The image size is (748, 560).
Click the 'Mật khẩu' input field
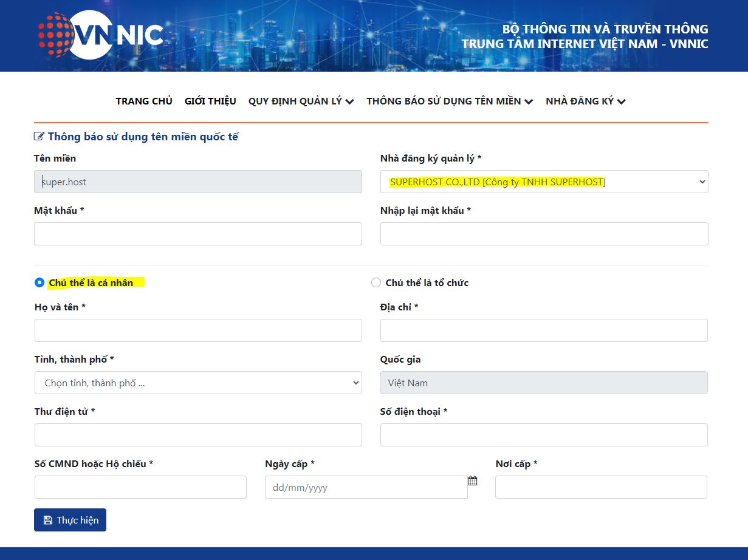tap(198, 234)
